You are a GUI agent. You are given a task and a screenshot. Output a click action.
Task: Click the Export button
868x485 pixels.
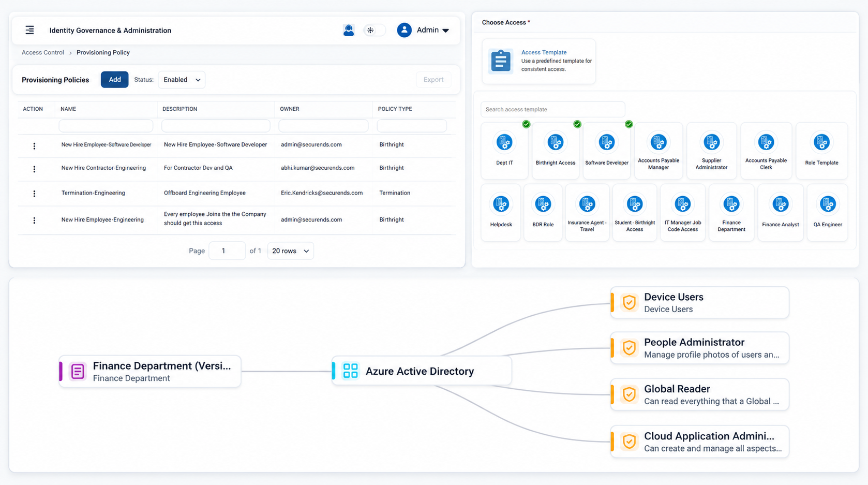pyautogui.click(x=433, y=80)
